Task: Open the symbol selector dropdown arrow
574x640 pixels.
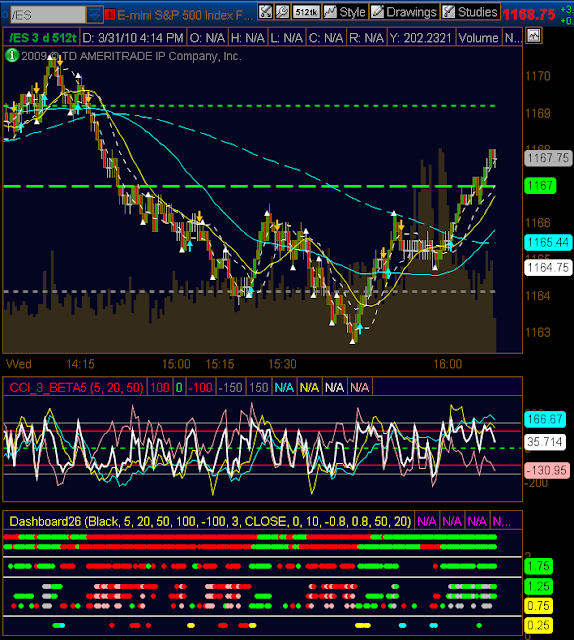Action: click(95, 16)
